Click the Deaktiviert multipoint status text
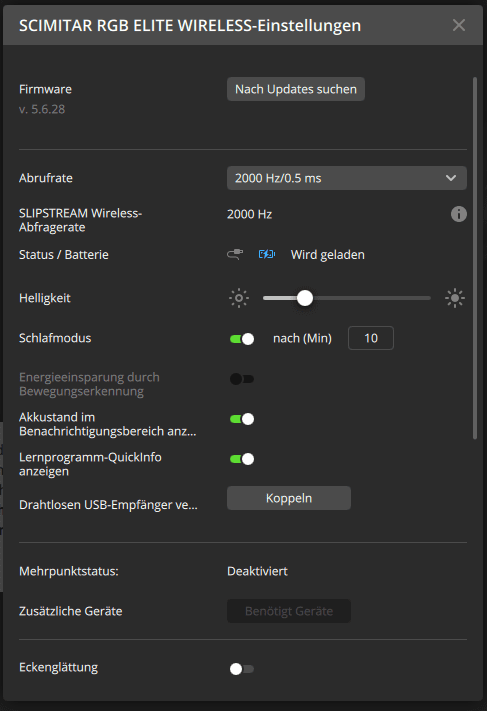This screenshot has height=711, width=487. click(257, 571)
